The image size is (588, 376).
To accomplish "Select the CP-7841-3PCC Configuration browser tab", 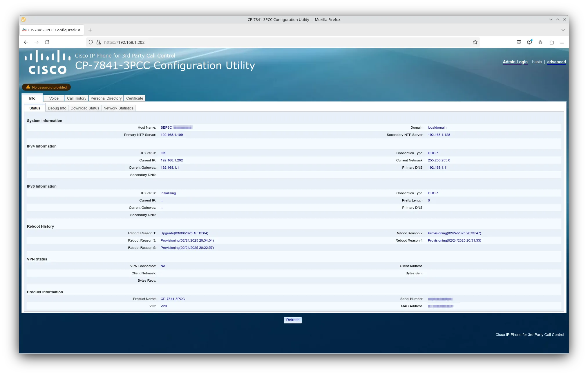I will coord(52,30).
